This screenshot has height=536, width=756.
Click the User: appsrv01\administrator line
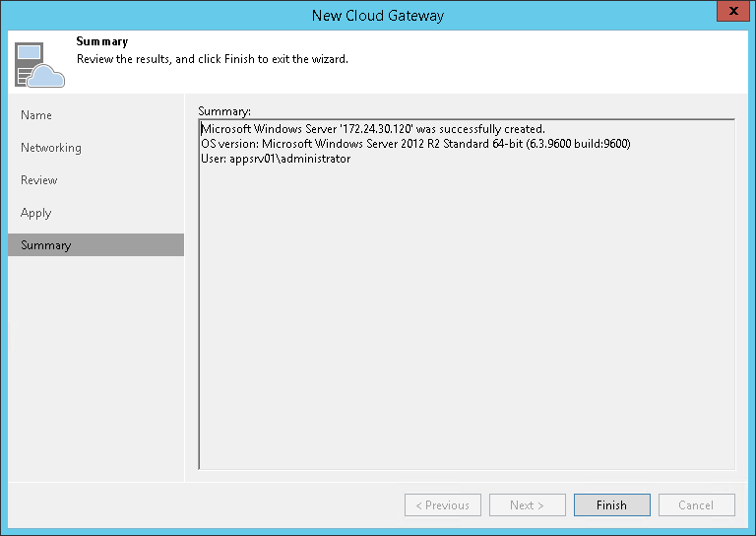pyautogui.click(x=276, y=159)
